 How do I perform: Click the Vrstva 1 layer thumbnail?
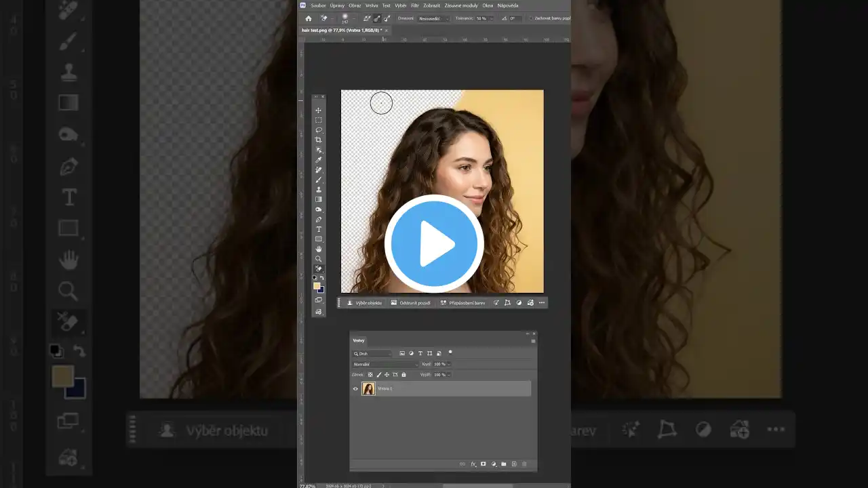(368, 388)
